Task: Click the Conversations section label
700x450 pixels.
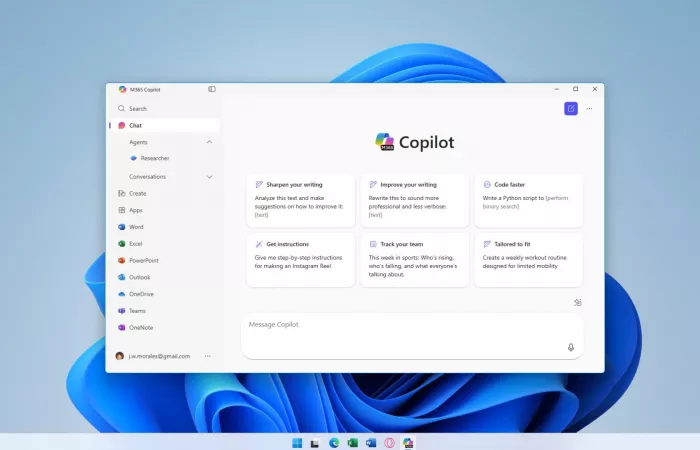Action: (x=147, y=177)
